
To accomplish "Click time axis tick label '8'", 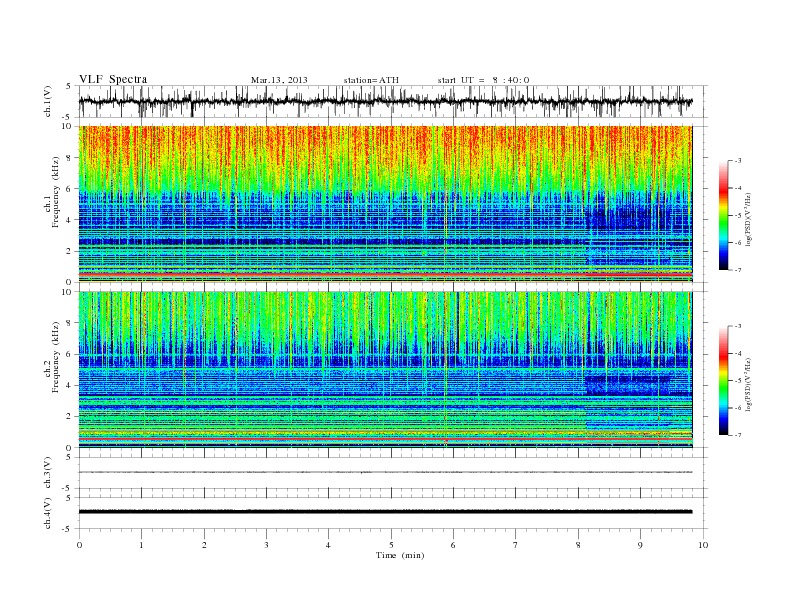I will click(x=578, y=545).
